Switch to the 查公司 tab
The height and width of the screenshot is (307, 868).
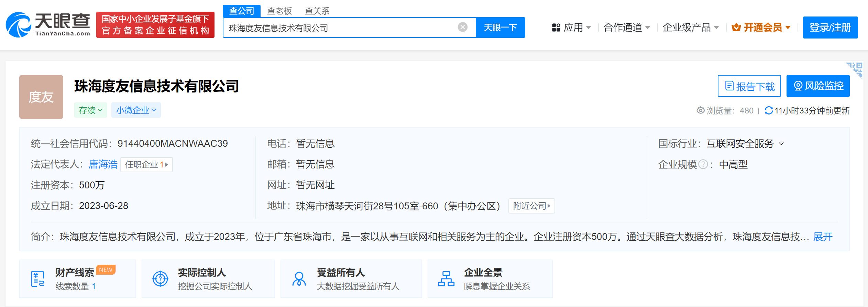click(x=242, y=11)
